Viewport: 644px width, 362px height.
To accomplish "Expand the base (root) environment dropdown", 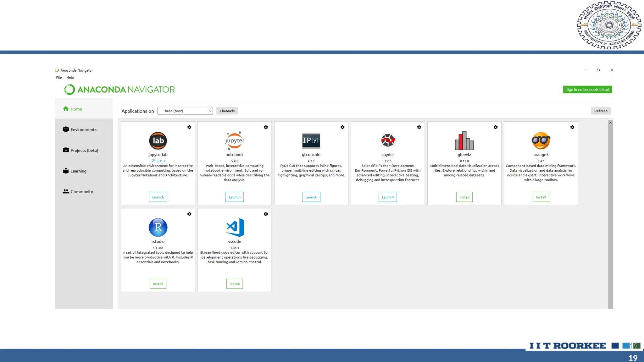I will tap(210, 111).
